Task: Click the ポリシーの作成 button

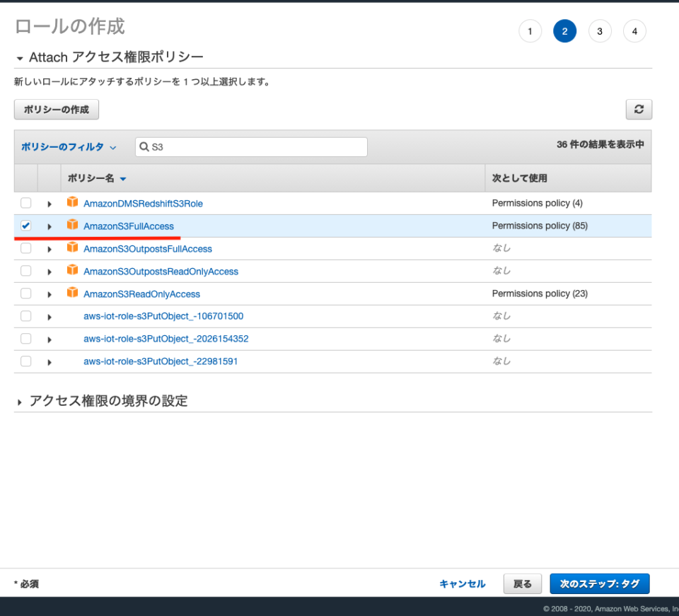Action: click(x=57, y=110)
